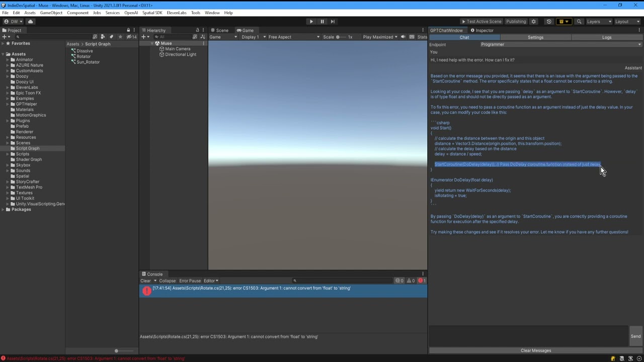Select the CS1503 error entry in Console
644x362 pixels.
click(x=283, y=291)
